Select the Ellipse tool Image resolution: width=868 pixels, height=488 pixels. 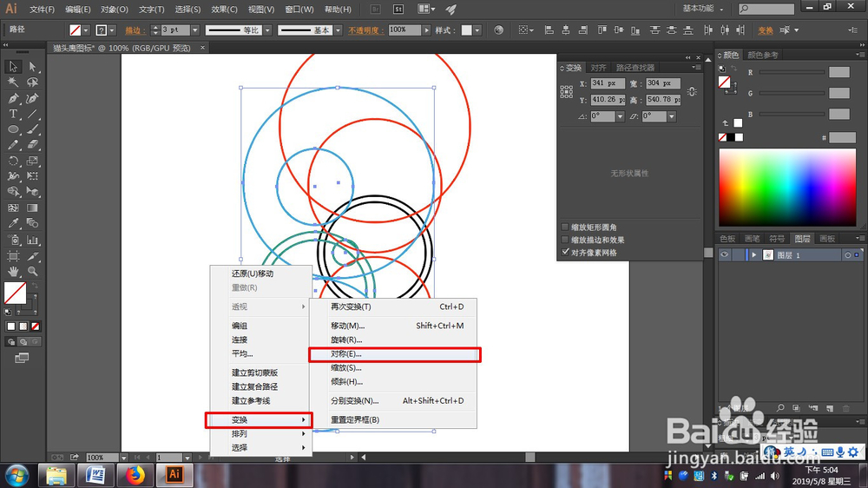pos(13,129)
